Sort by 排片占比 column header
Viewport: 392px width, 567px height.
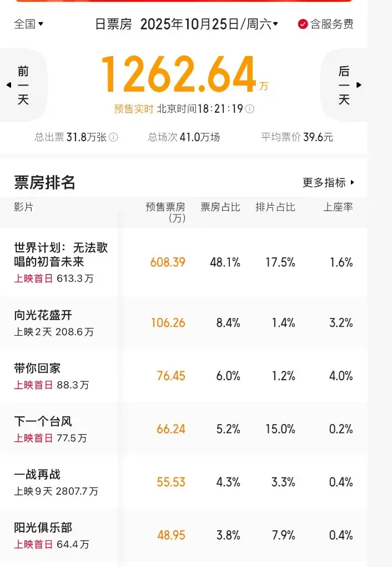275,207
